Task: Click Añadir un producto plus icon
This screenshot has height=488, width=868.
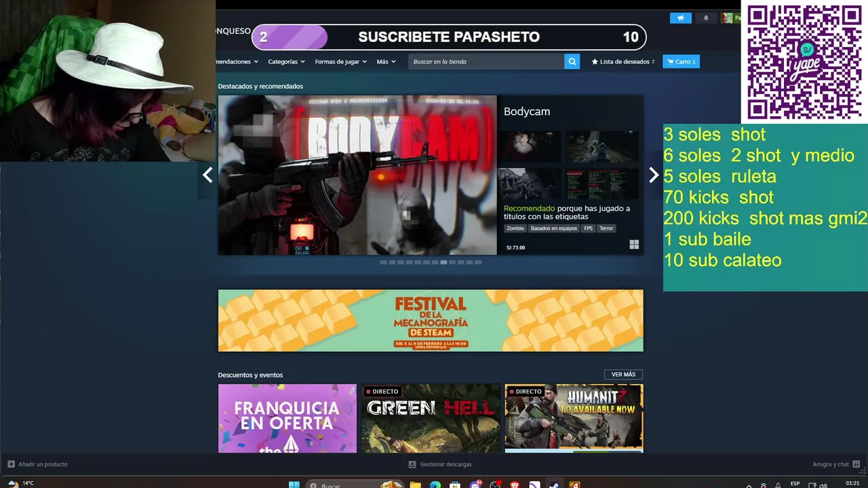Action: tap(11, 464)
